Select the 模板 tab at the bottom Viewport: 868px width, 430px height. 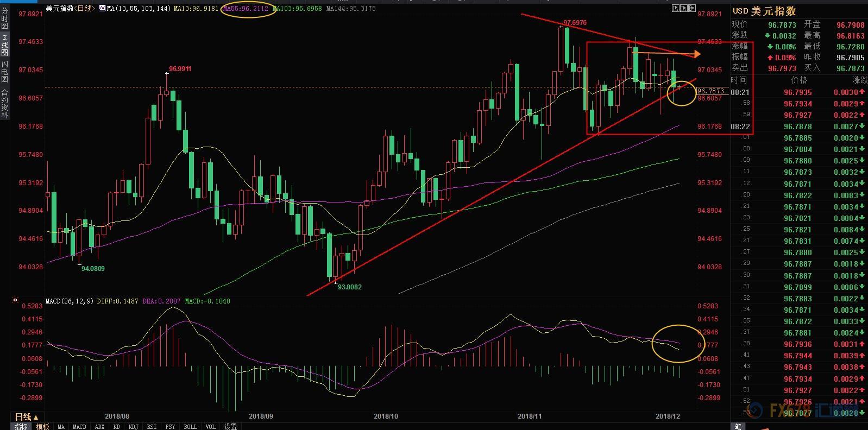click(43, 426)
